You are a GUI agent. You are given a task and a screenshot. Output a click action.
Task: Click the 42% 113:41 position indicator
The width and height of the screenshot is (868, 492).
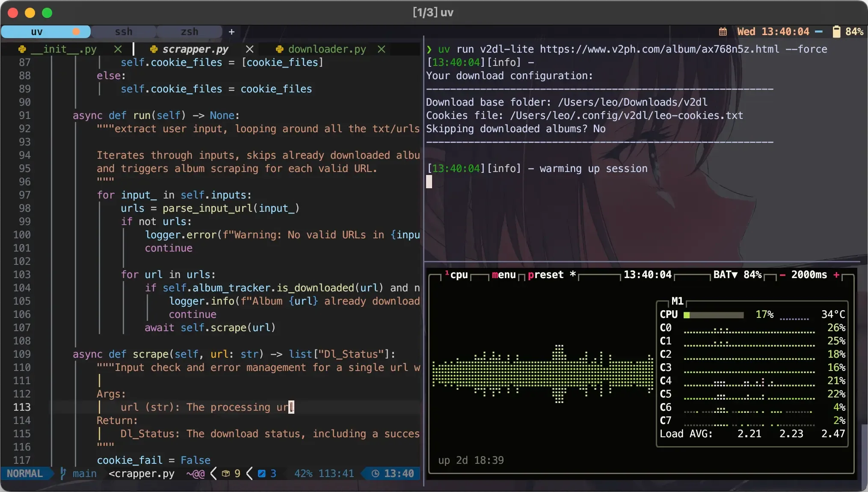click(324, 473)
